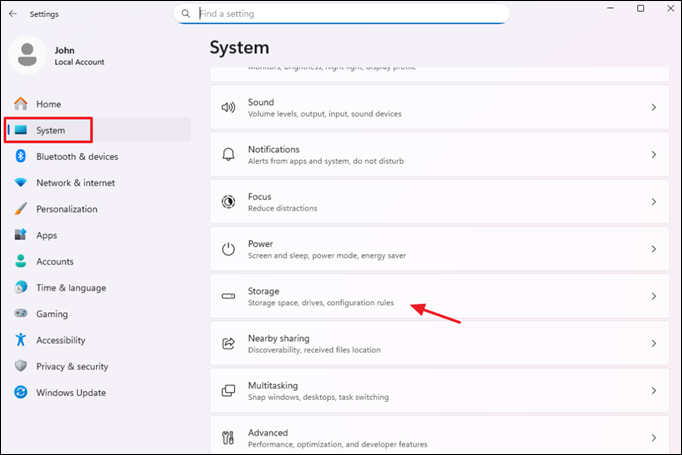Open the Storage settings title
The image size is (682, 455).
coord(264,291)
